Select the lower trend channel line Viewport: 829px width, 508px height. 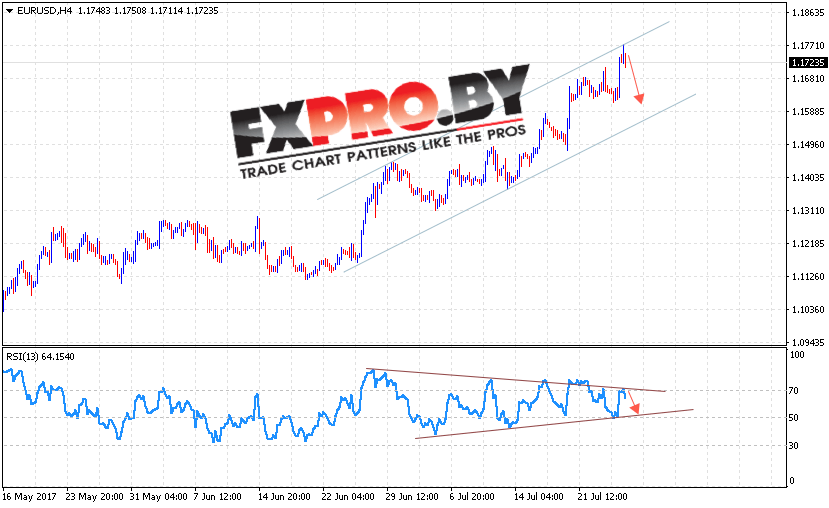520,183
